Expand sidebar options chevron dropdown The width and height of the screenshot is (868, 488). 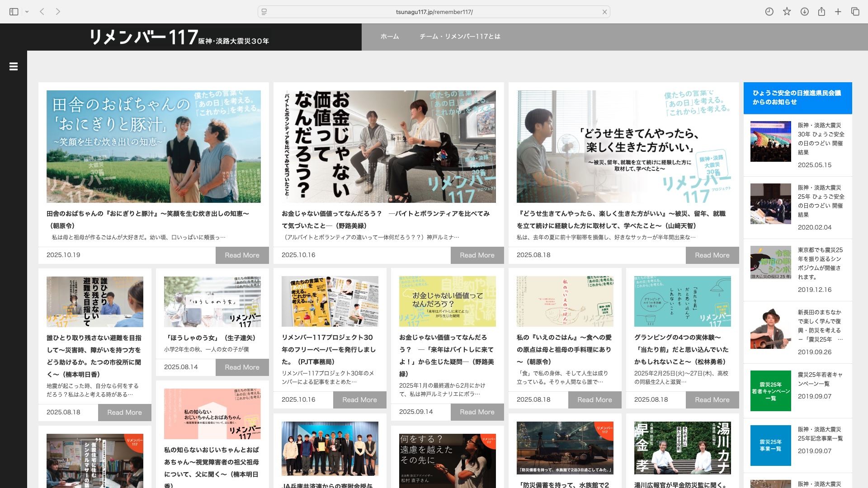click(x=27, y=12)
